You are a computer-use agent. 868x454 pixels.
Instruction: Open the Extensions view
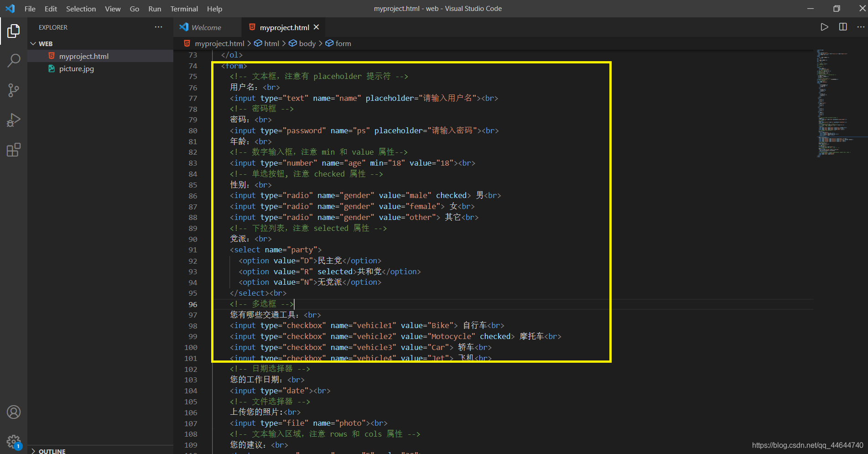click(14, 150)
